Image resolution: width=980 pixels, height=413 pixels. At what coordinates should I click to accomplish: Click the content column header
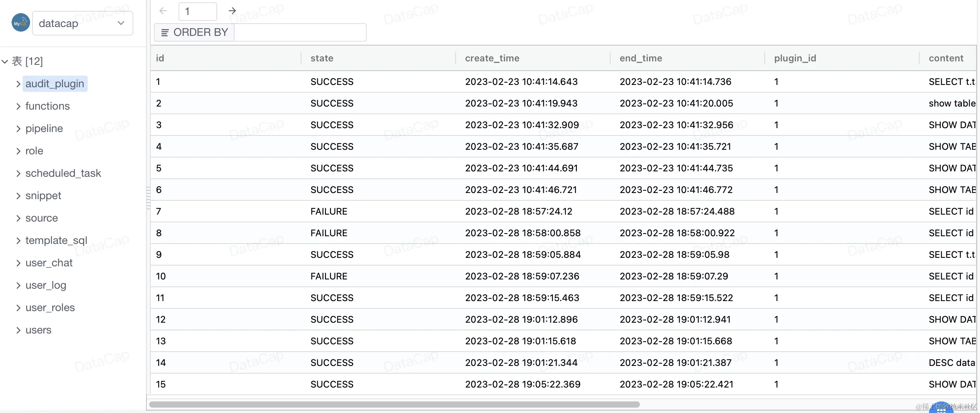coord(948,58)
